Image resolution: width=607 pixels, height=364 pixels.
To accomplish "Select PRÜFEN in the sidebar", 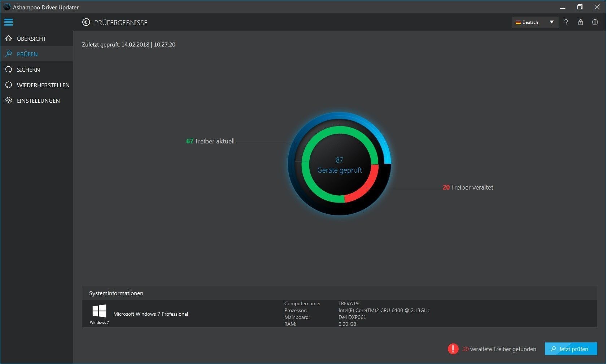I will pos(37,54).
